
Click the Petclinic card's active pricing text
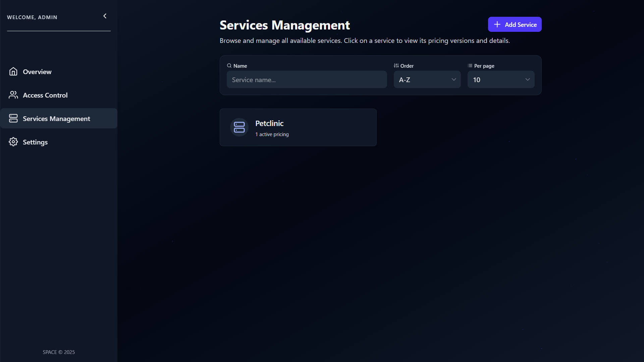(272, 134)
